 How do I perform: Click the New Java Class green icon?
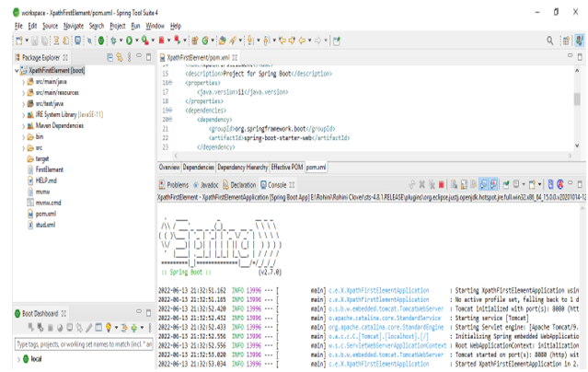[x=205, y=41]
